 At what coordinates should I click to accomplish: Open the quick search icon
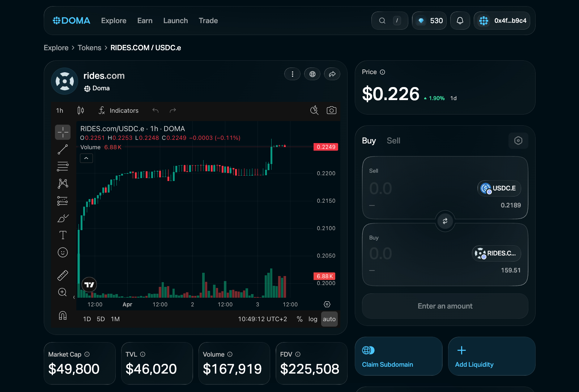click(x=314, y=110)
